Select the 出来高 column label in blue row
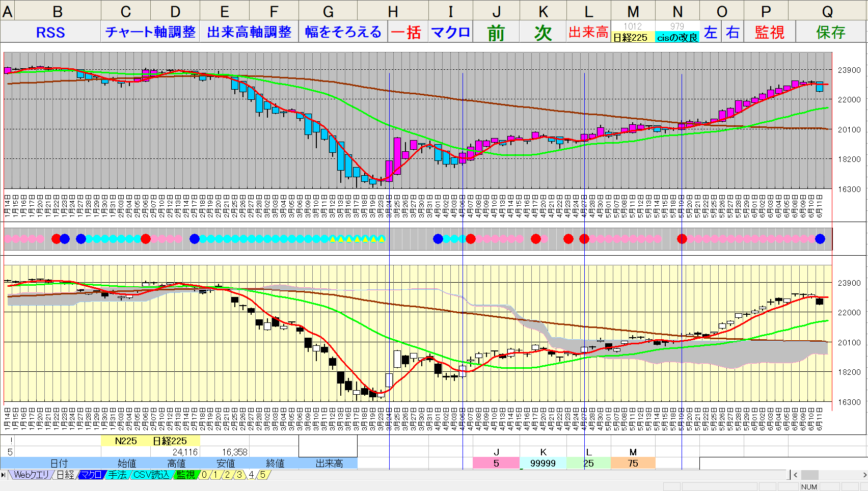This screenshot has width=868, height=491. [x=329, y=463]
